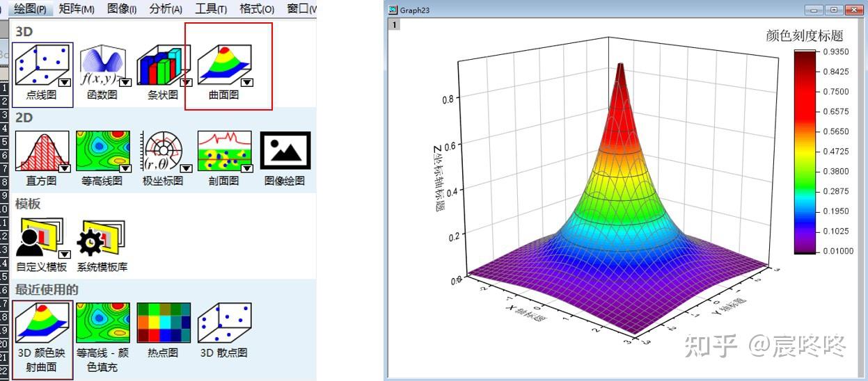Click color scale value 0.4725
The image size is (868, 381).
(x=836, y=152)
